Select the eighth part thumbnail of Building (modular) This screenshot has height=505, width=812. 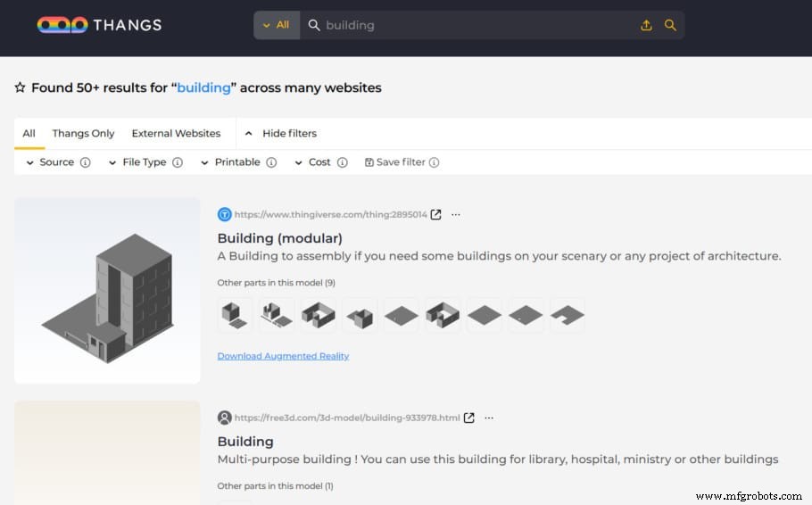525,315
